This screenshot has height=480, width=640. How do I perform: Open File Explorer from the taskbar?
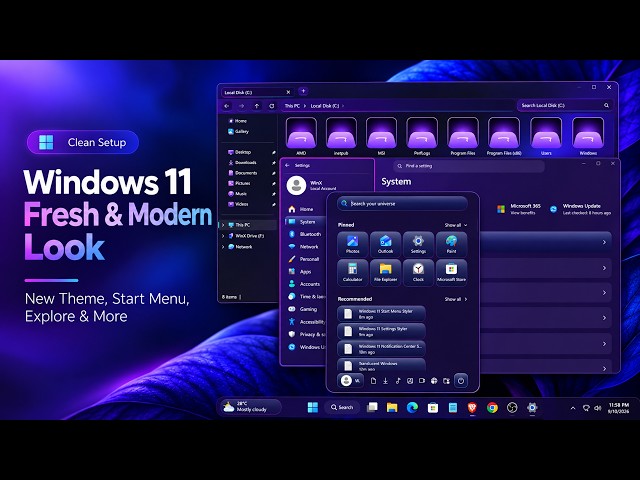point(392,407)
